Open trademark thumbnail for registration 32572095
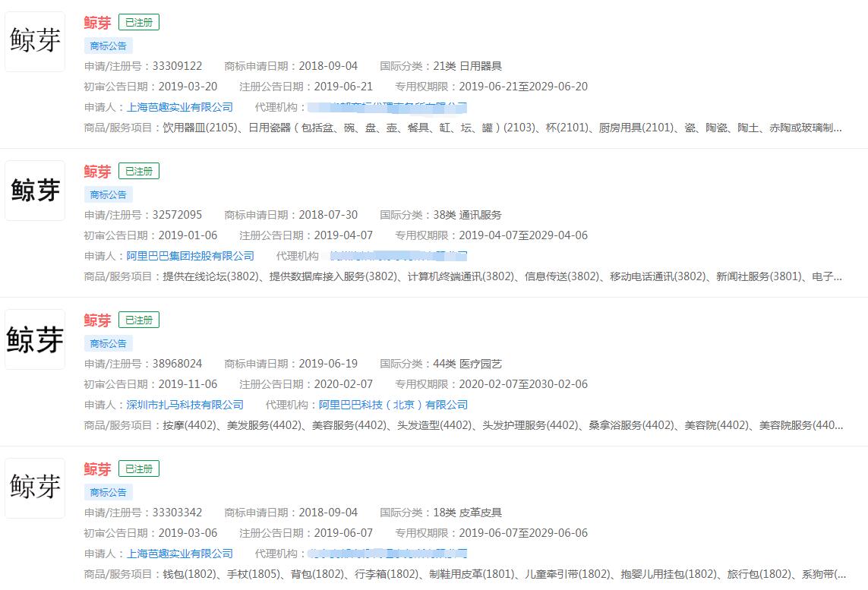 tap(35, 191)
